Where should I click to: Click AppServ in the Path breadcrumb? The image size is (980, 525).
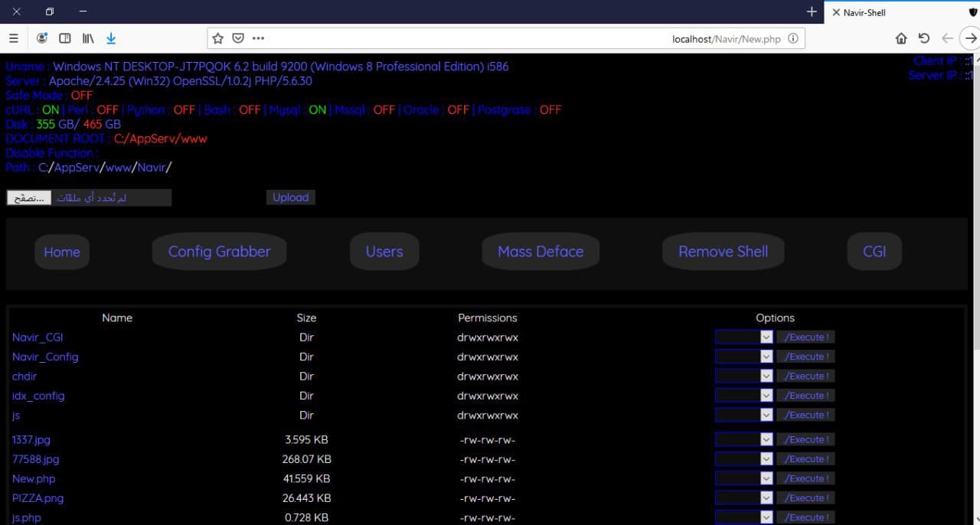coord(77,167)
